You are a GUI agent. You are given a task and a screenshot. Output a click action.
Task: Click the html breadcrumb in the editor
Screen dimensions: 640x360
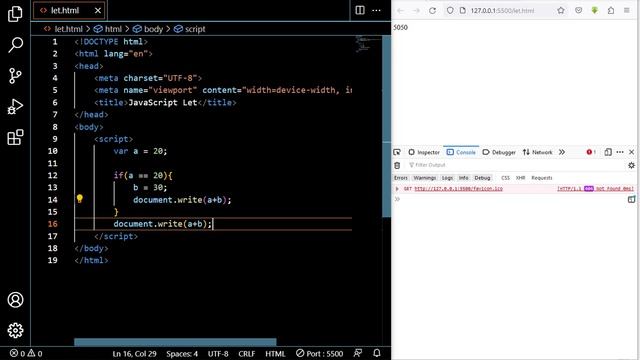pos(108,29)
